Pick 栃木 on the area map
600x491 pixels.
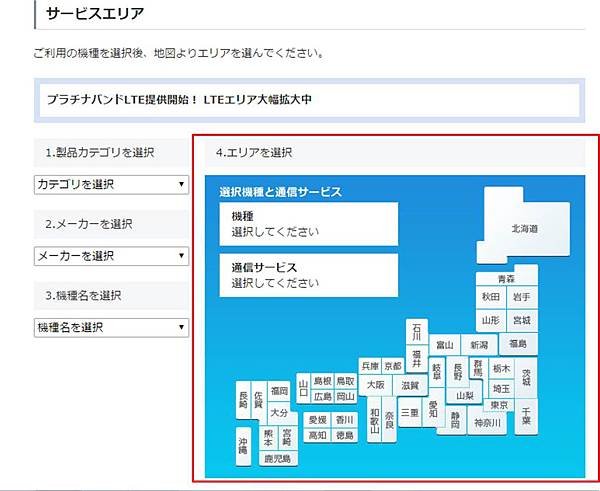(501, 368)
